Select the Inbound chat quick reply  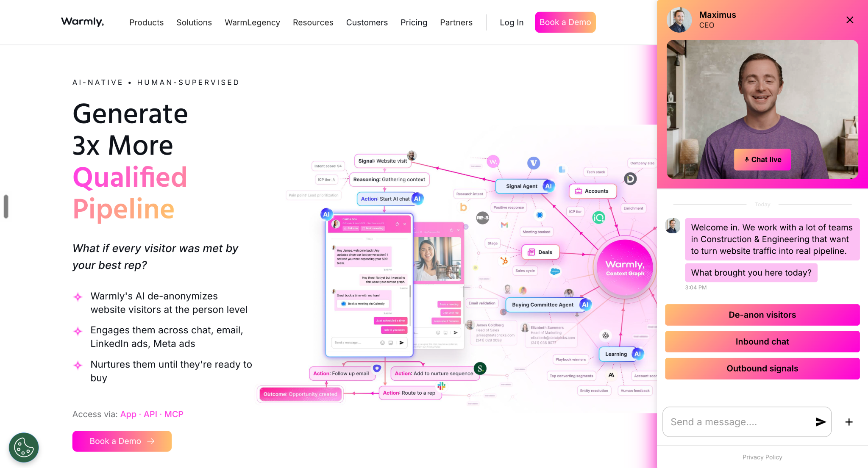pos(762,342)
